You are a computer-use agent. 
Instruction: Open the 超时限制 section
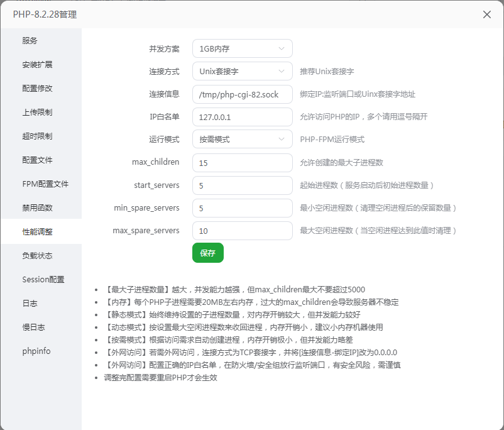[37, 136]
